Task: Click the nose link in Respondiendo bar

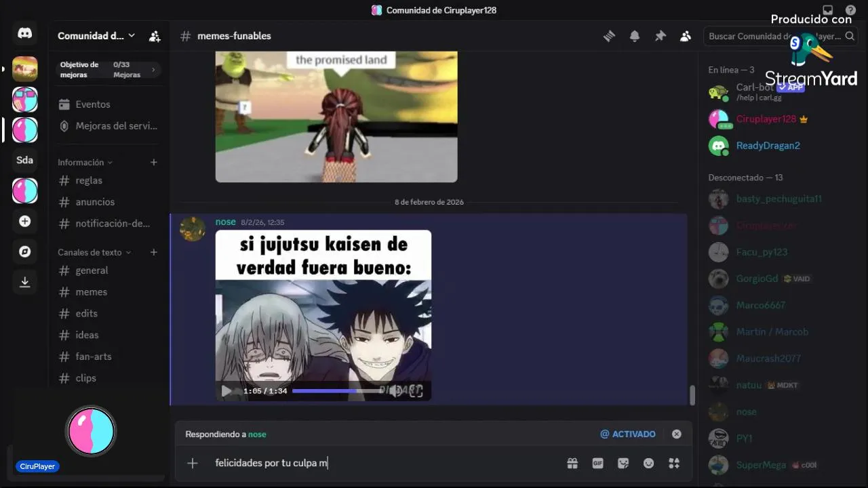Action: pyautogui.click(x=257, y=434)
